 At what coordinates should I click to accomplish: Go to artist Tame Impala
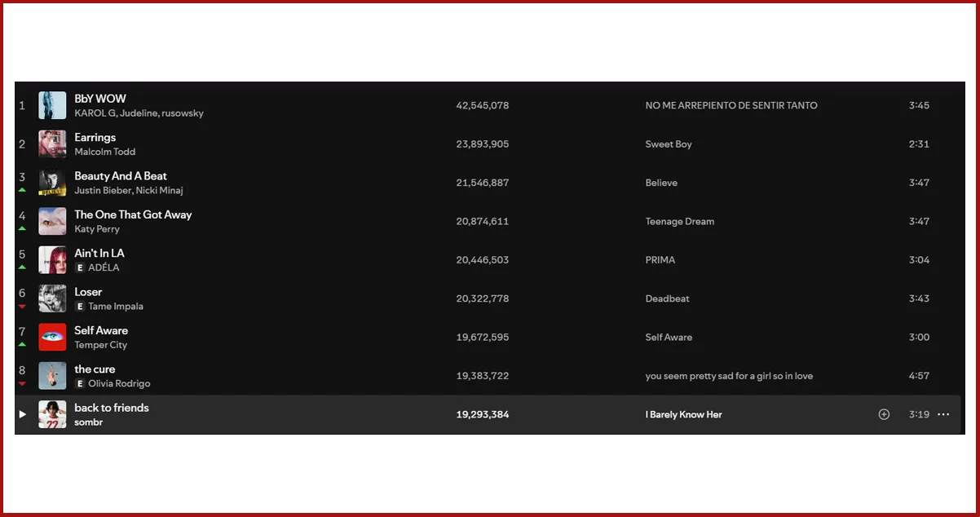(x=116, y=307)
